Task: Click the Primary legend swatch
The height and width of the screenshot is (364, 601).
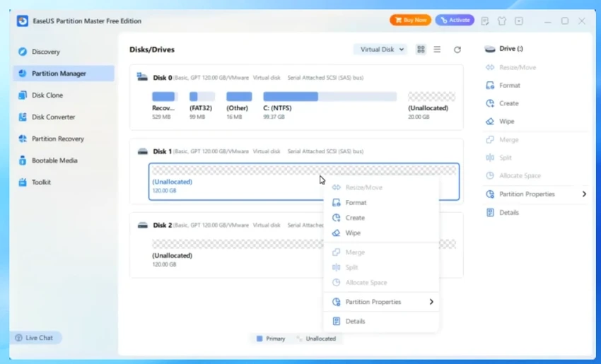Action: pyautogui.click(x=259, y=339)
